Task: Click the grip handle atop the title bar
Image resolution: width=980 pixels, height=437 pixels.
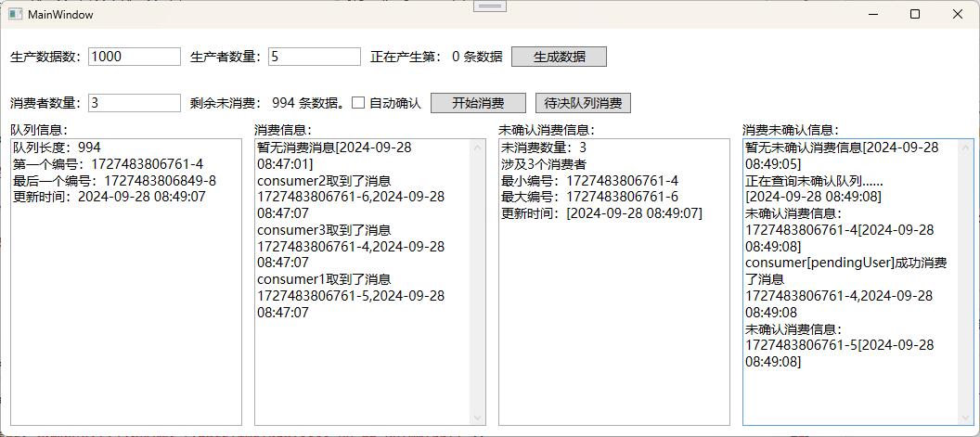Action: (490, 6)
